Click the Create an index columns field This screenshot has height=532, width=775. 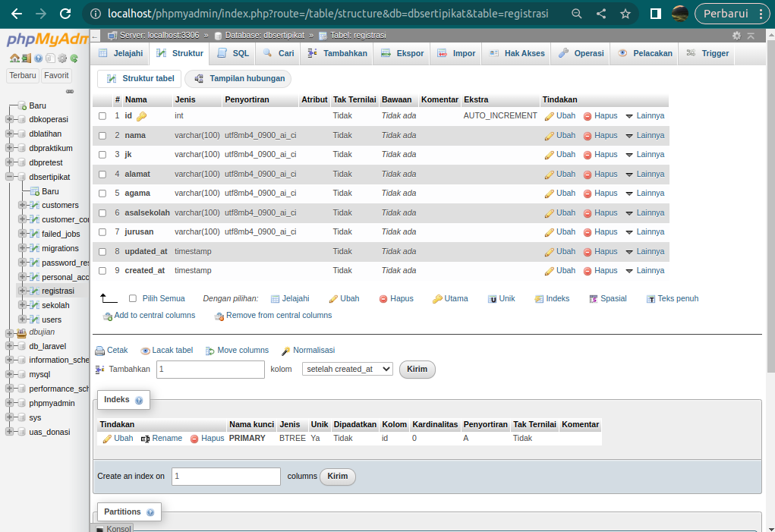(226, 476)
